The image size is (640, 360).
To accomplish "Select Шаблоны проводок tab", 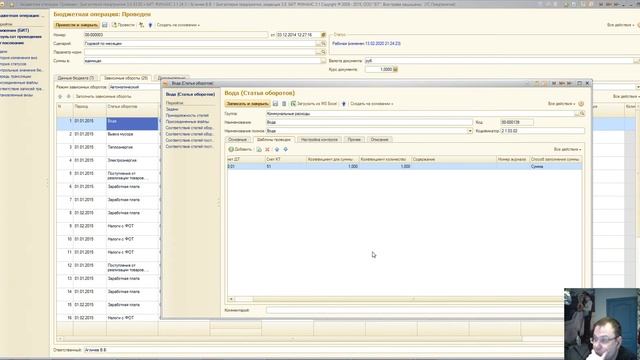I will (273, 140).
